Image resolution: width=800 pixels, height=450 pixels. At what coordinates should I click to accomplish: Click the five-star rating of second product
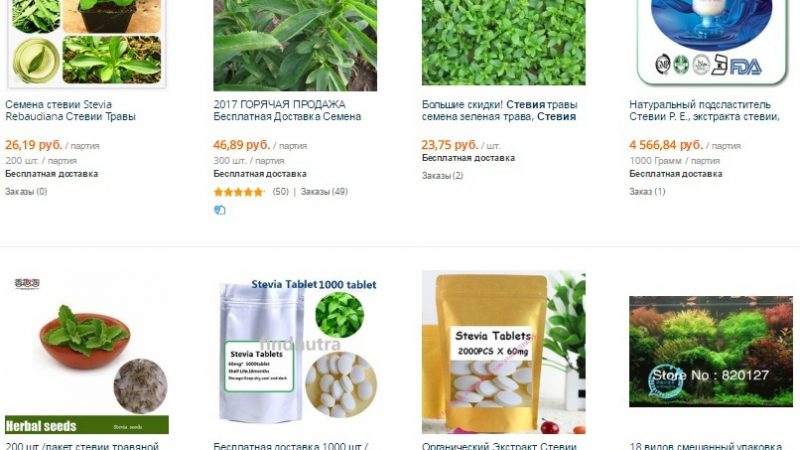pos(239,192)
